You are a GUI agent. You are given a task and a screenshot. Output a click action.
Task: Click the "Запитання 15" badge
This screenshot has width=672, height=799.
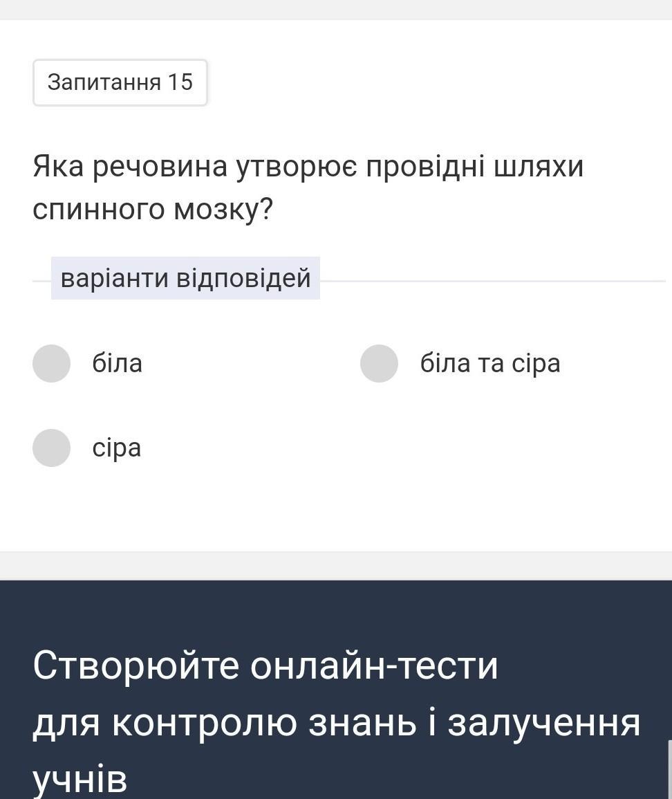(x=120, y=82)
